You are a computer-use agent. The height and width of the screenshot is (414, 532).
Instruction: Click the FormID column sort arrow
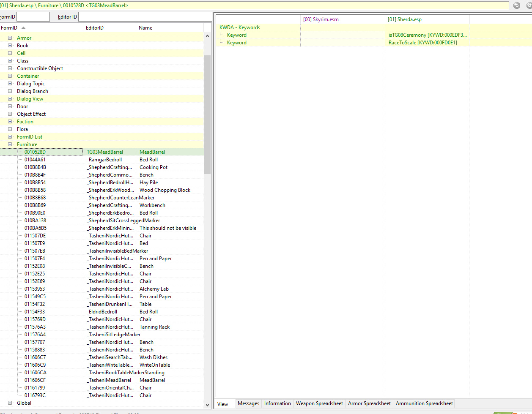[23, 28]
